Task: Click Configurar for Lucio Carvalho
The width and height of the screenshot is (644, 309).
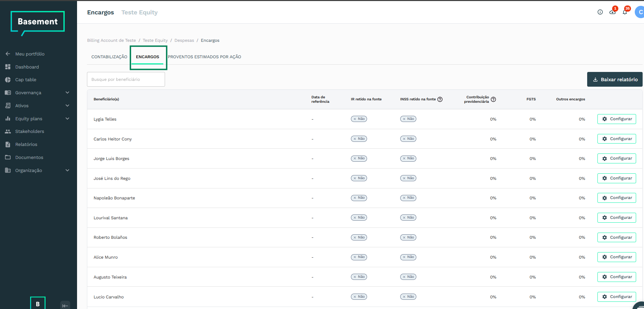Action: [617, 297]
